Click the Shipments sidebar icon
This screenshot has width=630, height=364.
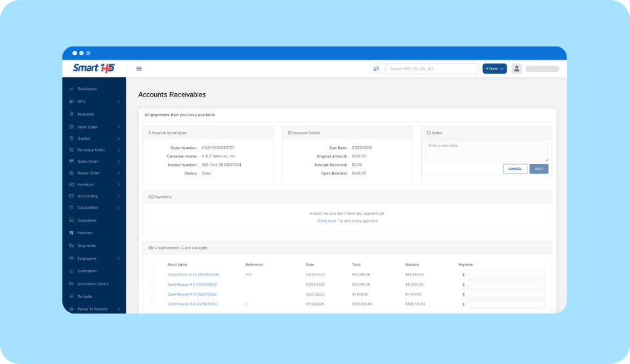(71, 245)
